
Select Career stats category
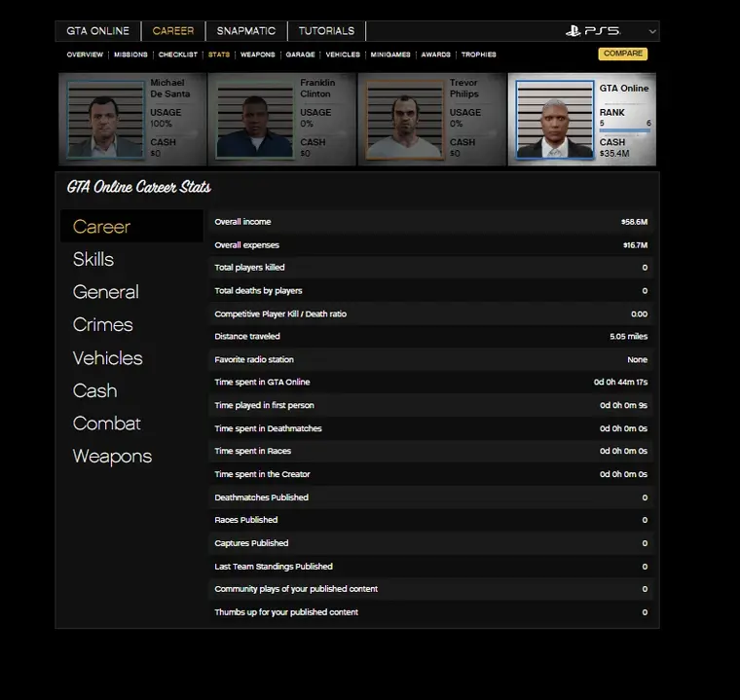pyautogui.click(x=131, y=227)
